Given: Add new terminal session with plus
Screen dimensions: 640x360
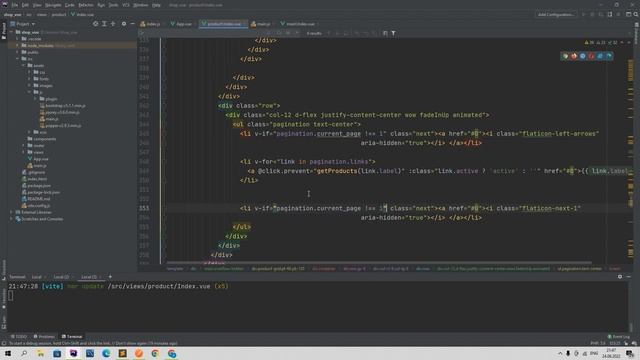Looking at the screenshot, I should [x=110, y=277].
